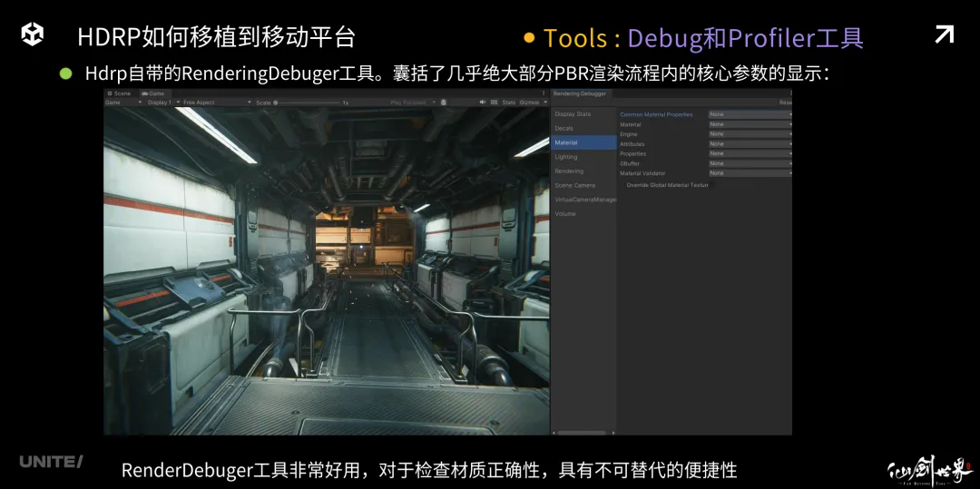Screen dimensions: 980x489
Task: Toggle the Stats overlay button
Action: click(509, 102)
